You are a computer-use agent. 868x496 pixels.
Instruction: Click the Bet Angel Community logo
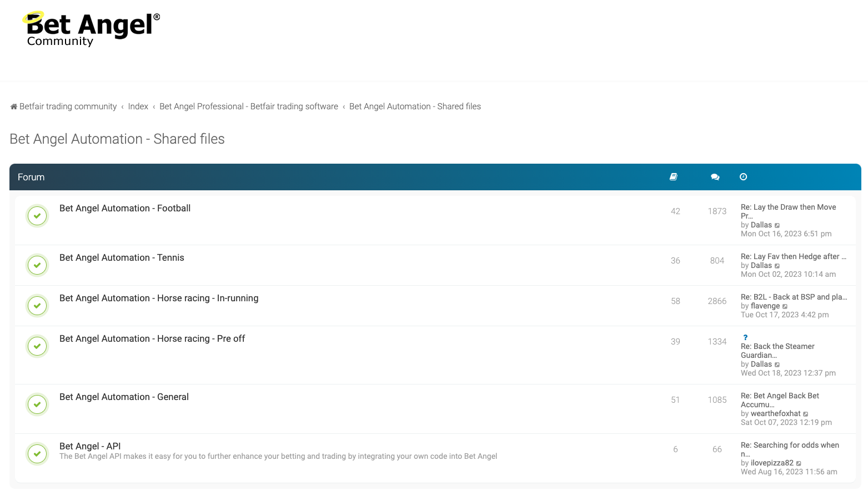click(92, 29)
